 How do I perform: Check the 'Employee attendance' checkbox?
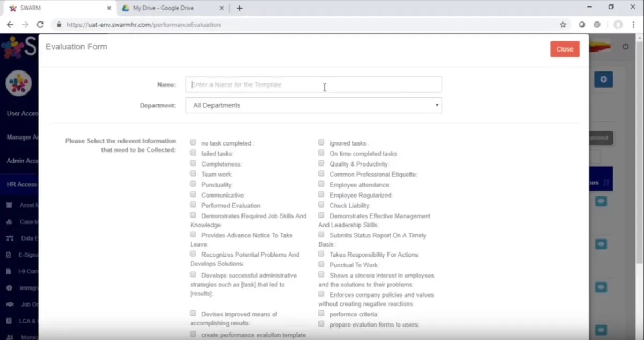click(x=321, y=184)
